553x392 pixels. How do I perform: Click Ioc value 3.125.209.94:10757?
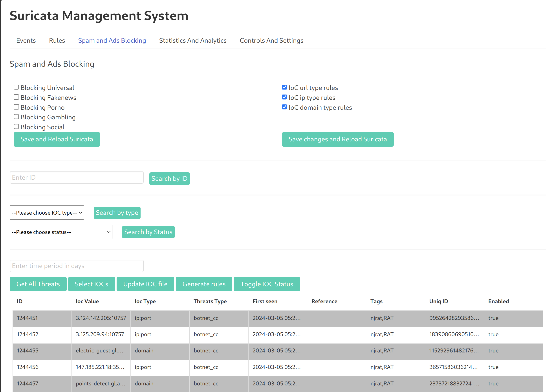point(100,334)
